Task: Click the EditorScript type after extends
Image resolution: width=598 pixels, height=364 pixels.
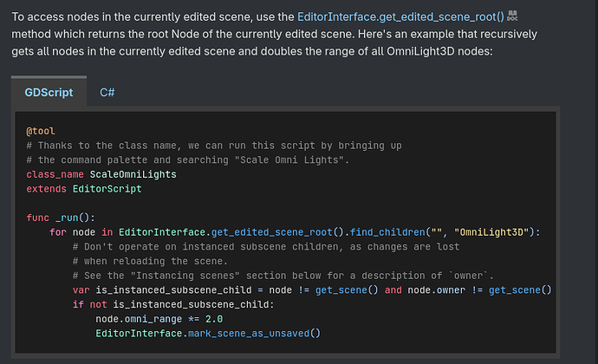Action: [x=107, y=189]
